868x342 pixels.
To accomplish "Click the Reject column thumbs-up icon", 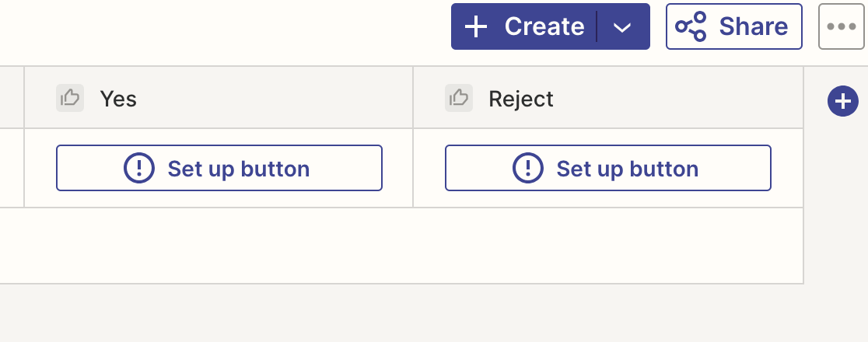I will [x=459, y=98].
